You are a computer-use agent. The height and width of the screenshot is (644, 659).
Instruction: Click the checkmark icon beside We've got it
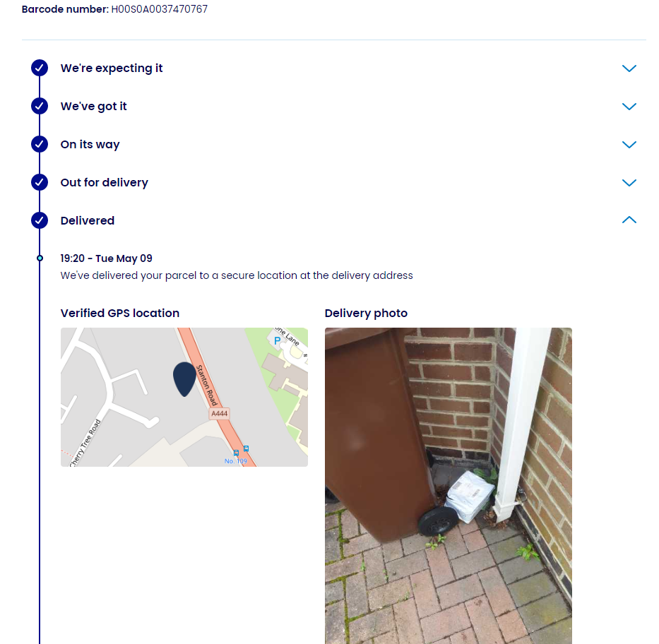click(39, 107)
